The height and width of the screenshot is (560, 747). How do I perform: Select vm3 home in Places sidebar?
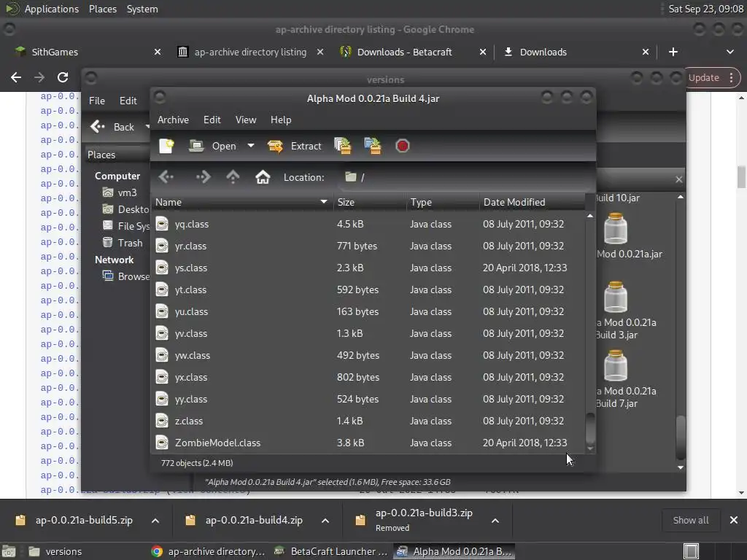[x=120, y=192]
